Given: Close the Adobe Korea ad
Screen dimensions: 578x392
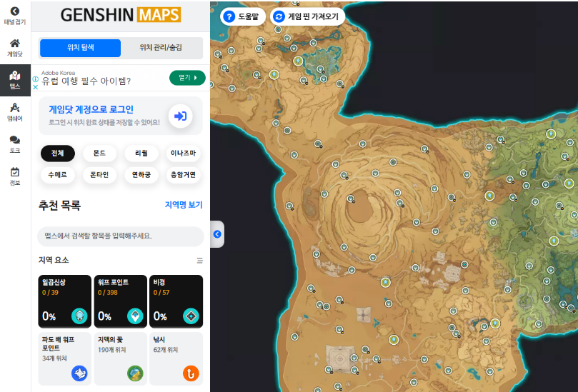Looking at the screenshot, I should click(36, 87).
